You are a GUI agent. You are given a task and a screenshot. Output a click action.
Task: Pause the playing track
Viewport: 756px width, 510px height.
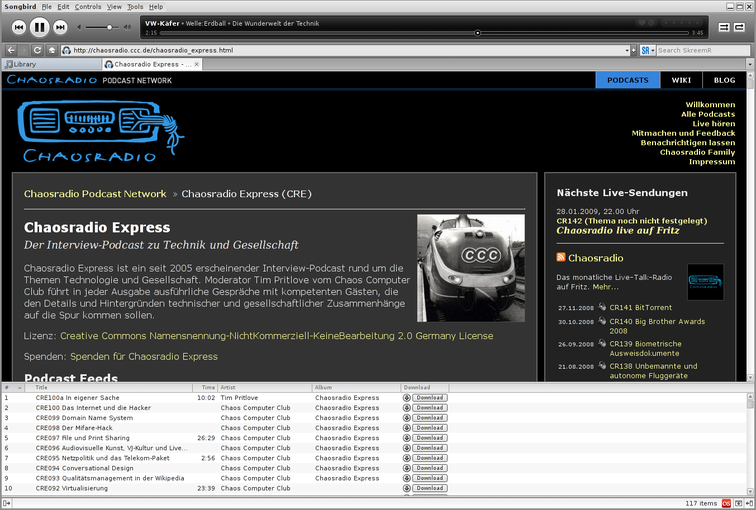coord(40,27)
